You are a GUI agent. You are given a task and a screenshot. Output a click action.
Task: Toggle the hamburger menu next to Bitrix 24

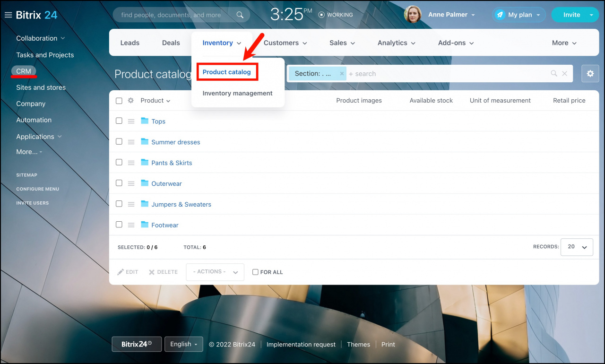8,15
